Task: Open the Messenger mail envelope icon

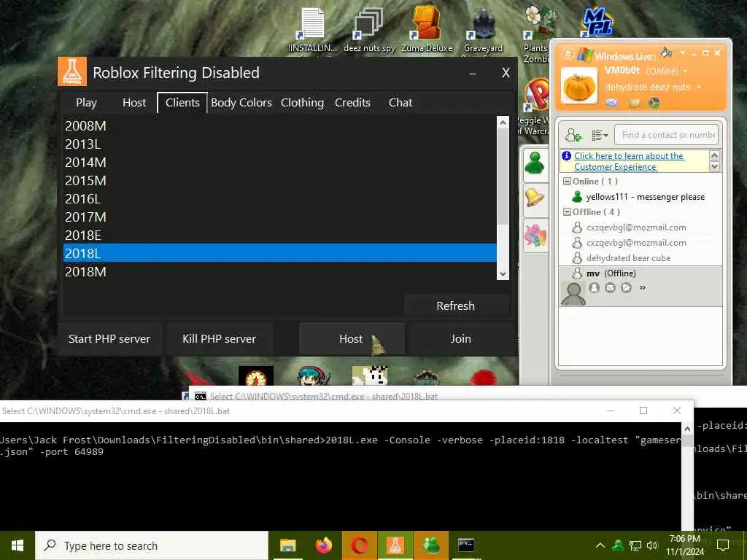Action: coord(612,103)
